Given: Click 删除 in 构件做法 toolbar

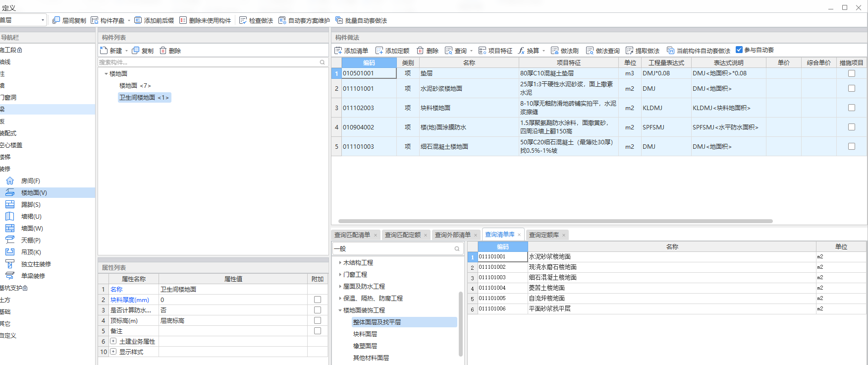Looking at the screenshot, I should (x=428, y=51).
